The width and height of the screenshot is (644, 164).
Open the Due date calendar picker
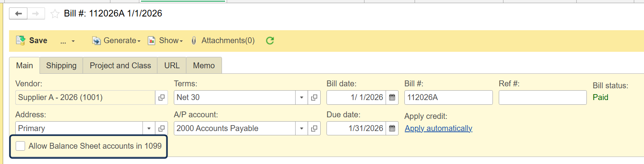coord(392,129)
